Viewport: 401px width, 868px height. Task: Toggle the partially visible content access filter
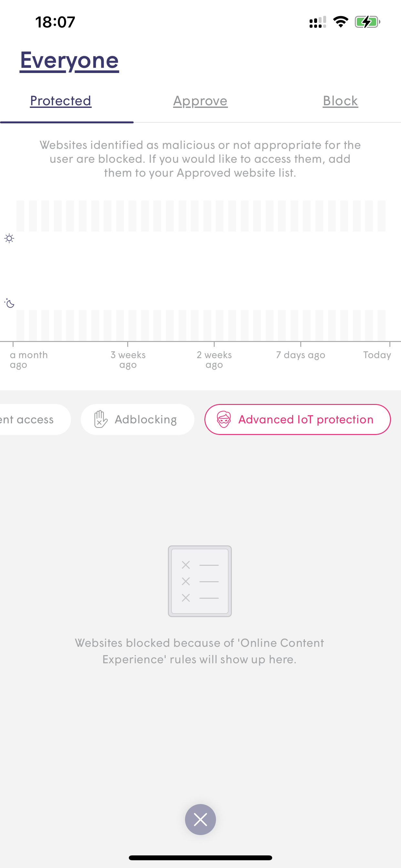click(x=32, y=419)
